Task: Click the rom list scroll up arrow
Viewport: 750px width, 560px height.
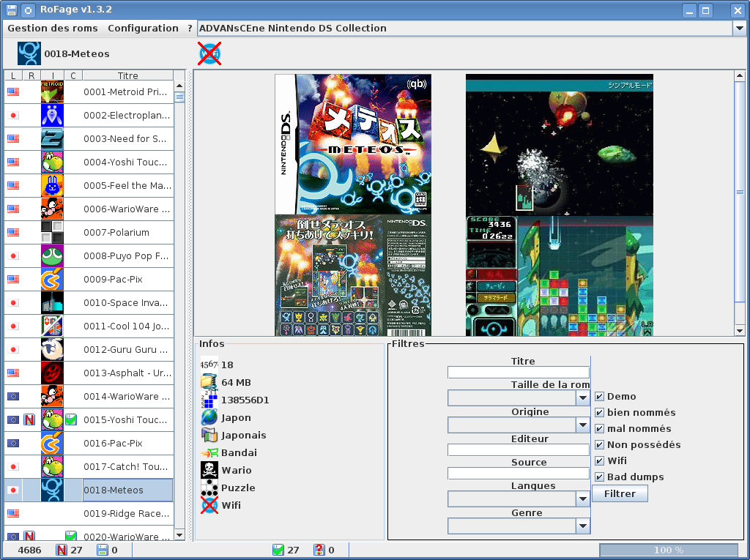Action: [x=179, y=86]
